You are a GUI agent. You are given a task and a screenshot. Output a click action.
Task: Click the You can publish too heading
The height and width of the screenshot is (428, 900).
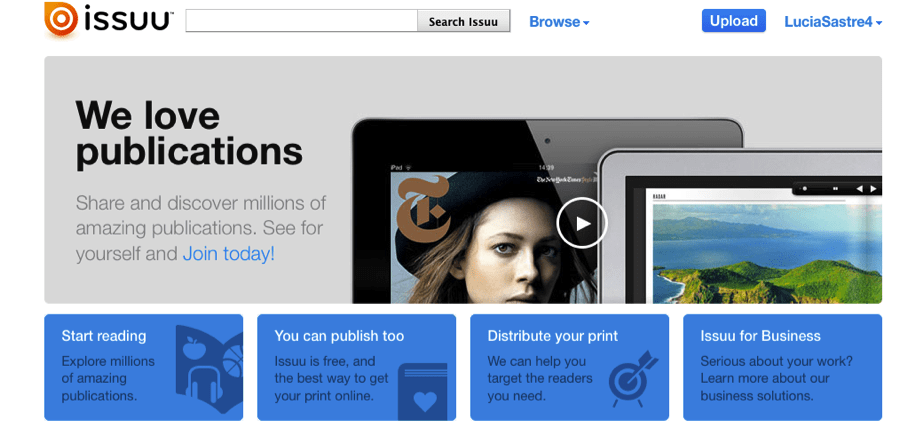(x=339, y=336)
